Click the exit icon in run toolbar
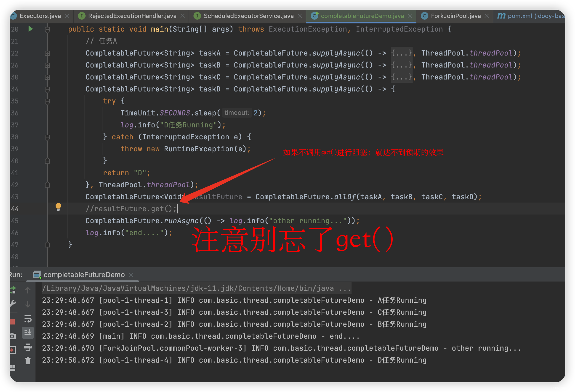This screenshot has height=392, width=575. 13,350
